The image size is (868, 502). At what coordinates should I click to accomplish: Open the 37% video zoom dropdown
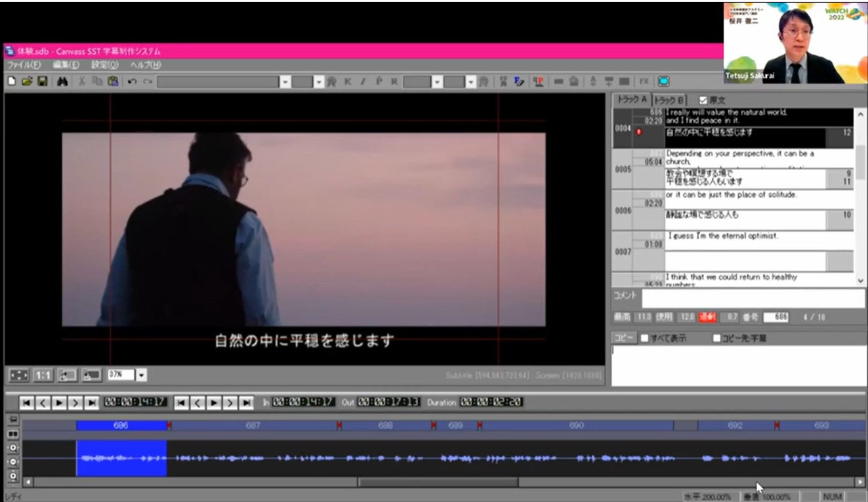coord(141,375)
